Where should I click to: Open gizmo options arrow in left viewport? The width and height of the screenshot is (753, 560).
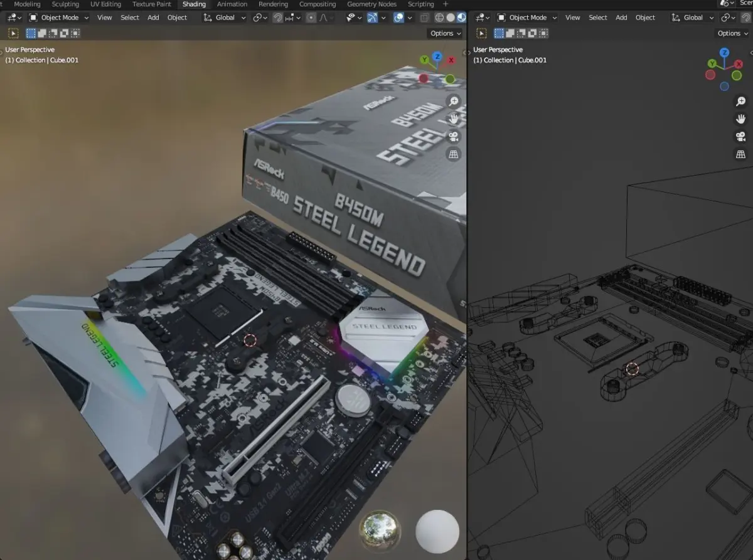[384, 18]
